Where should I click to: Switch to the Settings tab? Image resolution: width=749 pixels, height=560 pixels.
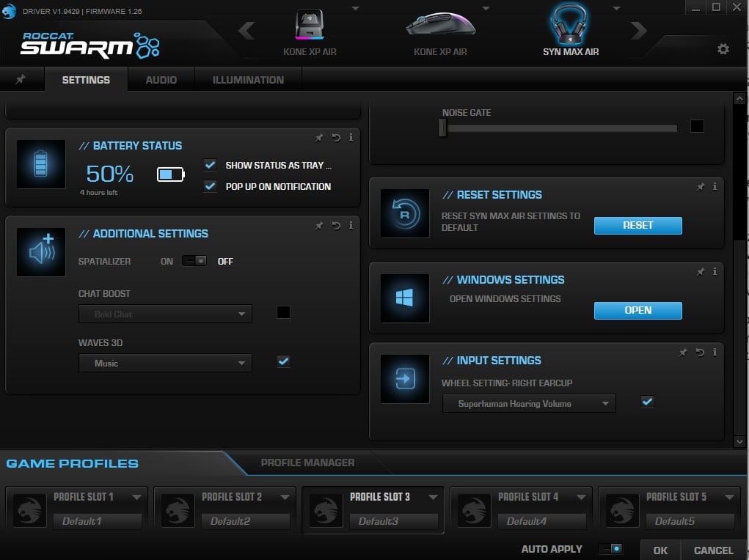coord(86,80)
